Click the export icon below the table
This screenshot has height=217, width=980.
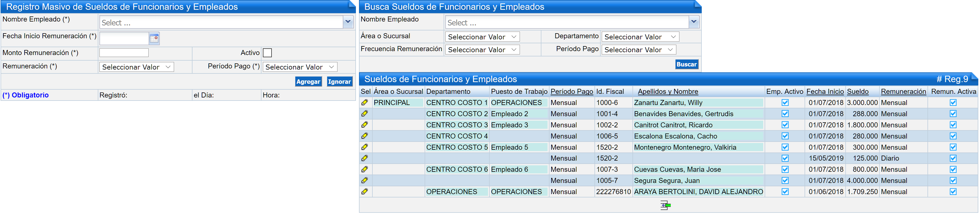pos(665,205)
